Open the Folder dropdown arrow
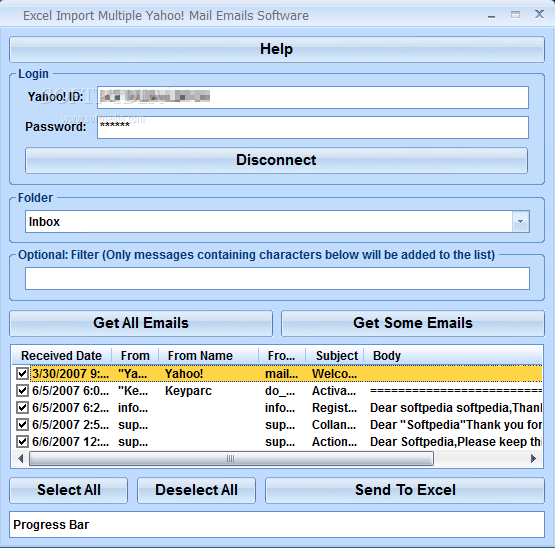 pyautogui.click(x=520, y=222)
